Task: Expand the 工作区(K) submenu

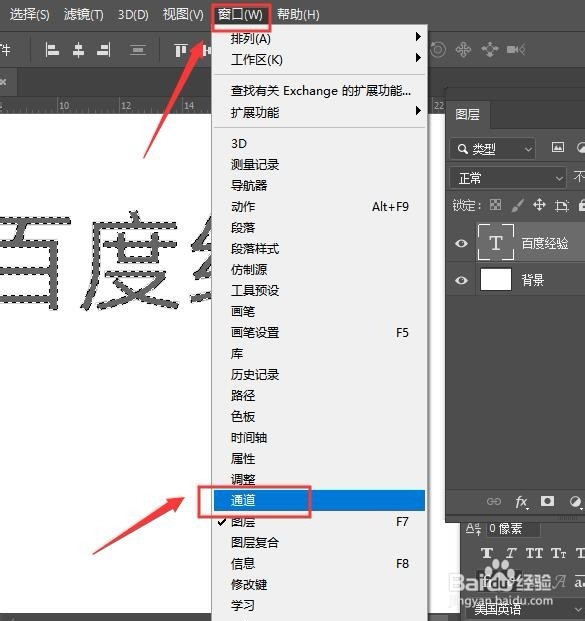Action: [319, 60]
